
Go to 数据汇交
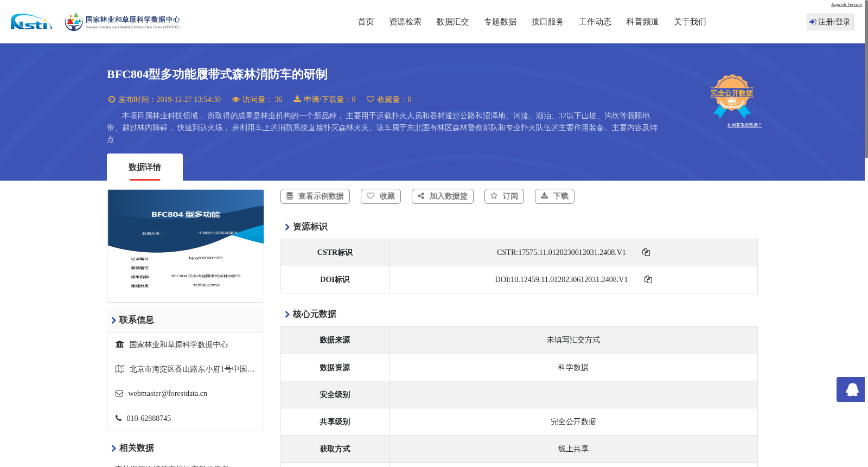(452, 22)
